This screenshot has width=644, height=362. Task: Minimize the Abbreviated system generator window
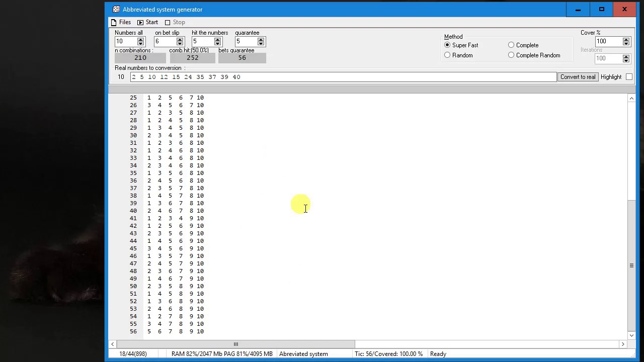578,9
